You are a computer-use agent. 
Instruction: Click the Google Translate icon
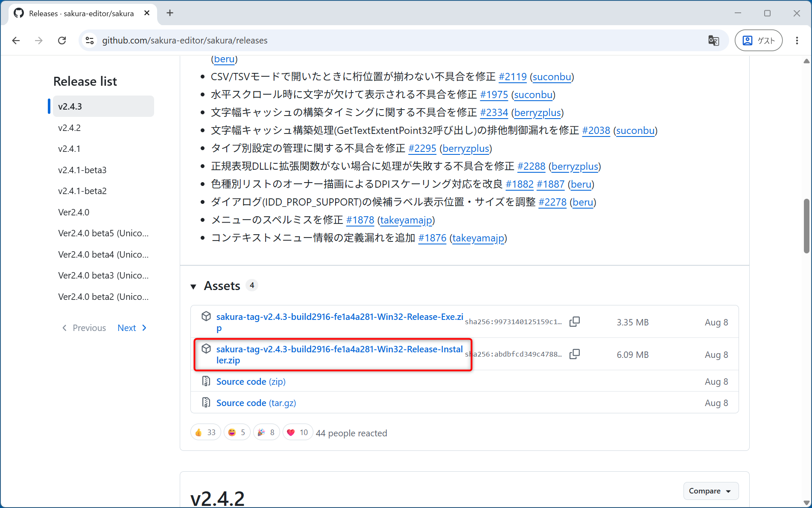tap(713, 41)
